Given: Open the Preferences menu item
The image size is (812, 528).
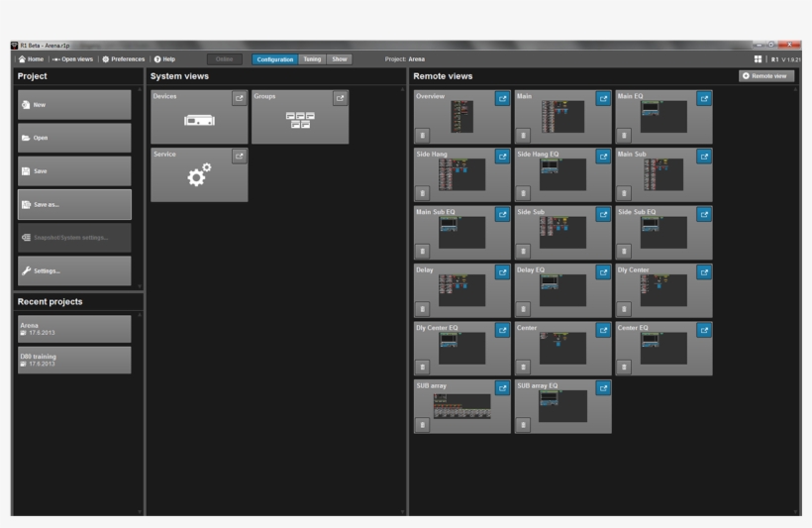Looking at the screenshot, I should (x=123, y=59).
